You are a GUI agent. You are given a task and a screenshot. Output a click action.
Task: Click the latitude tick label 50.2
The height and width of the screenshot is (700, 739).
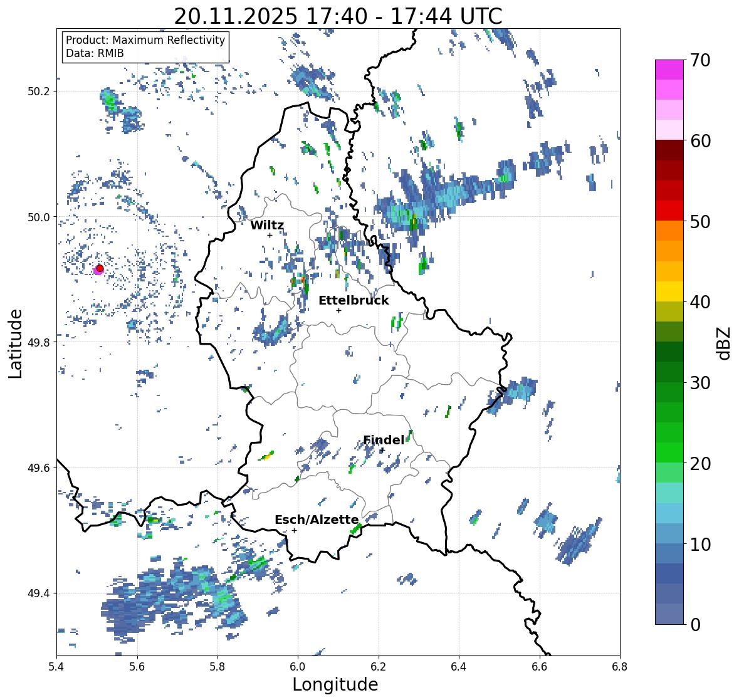[39, 91]
